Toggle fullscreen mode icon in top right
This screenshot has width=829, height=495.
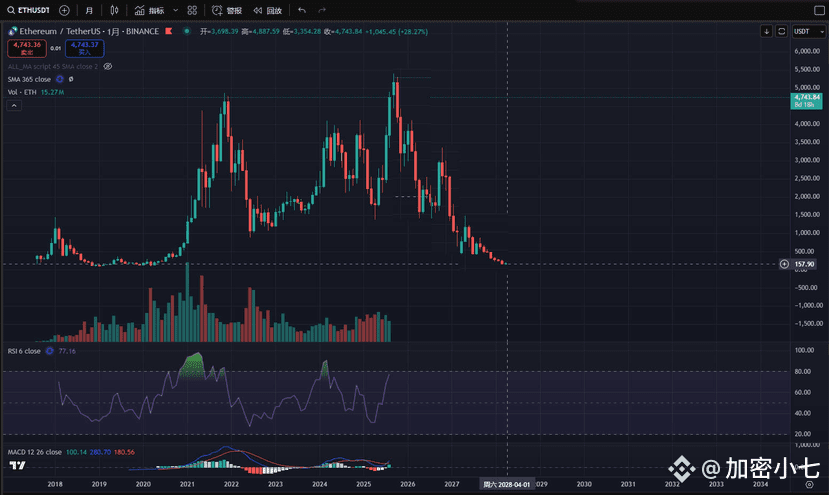click(819, 10)
